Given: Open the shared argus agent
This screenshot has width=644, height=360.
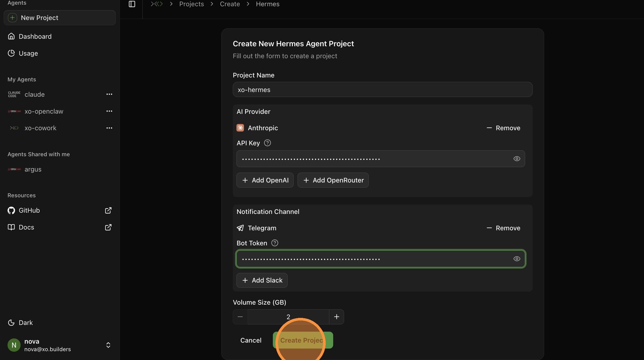Looking at the screenshot, I should [33, 169].
